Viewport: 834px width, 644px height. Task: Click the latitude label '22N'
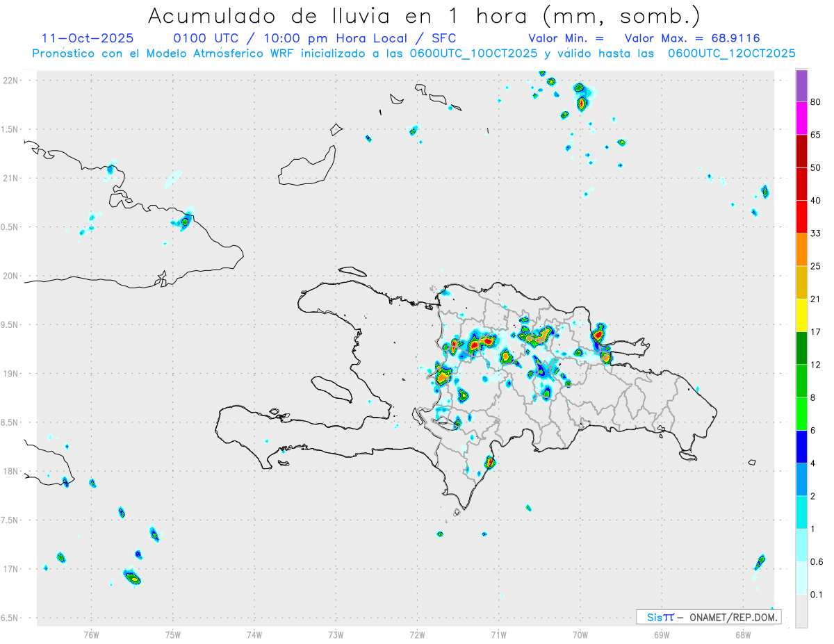point(12,81)
